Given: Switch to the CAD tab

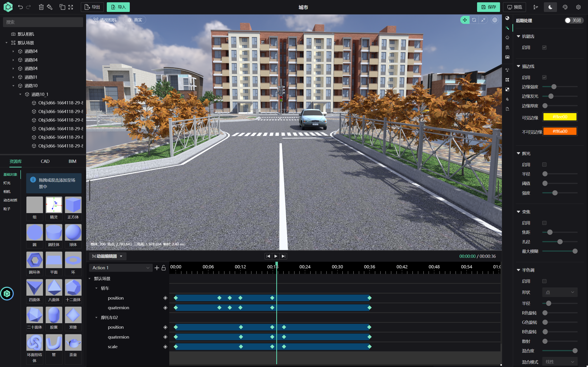Looking at the screenshot, I should [45, 161].
